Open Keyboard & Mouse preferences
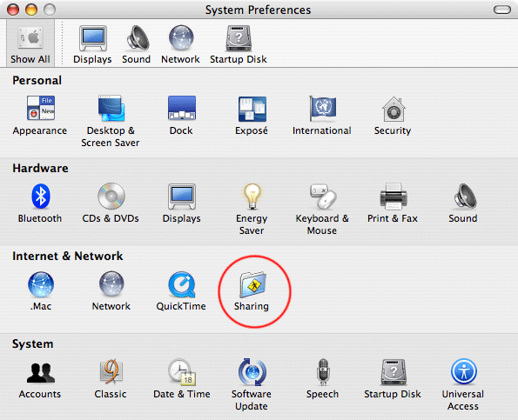The height and width of the screenshot is (420, 518). [x=322, y=210]
